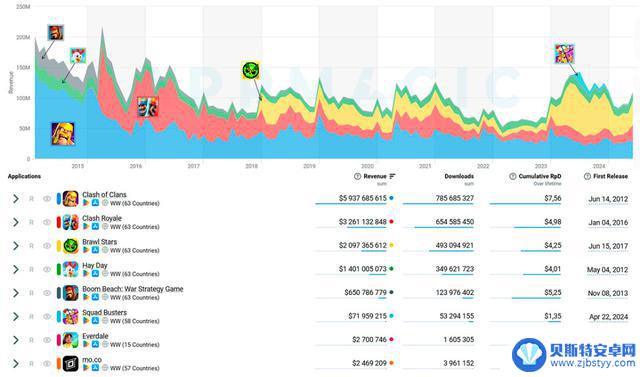Viewport: 640px width, 377px height.
Task: Click Google Play icon under Everdale
Action: (x=86, y=344)
